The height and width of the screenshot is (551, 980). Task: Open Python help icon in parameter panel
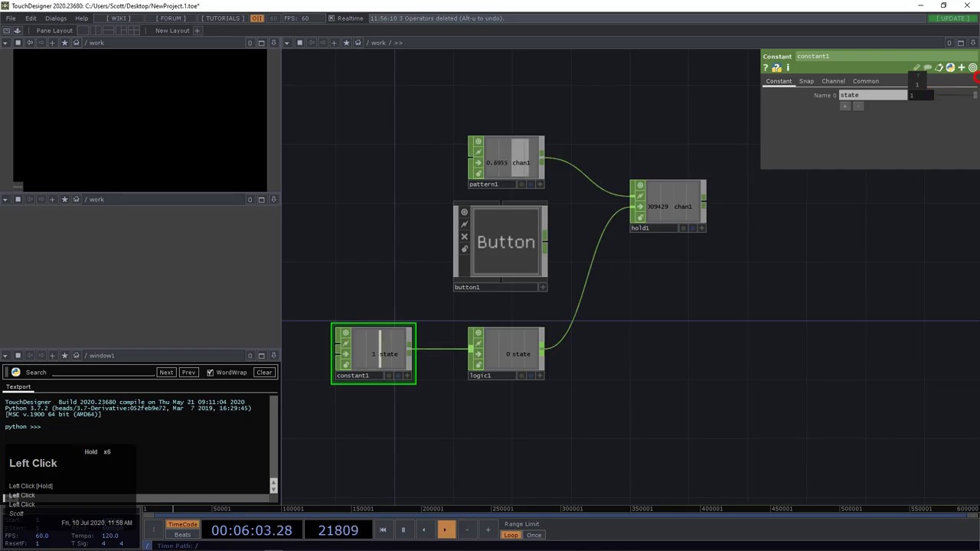click(776, 68)
